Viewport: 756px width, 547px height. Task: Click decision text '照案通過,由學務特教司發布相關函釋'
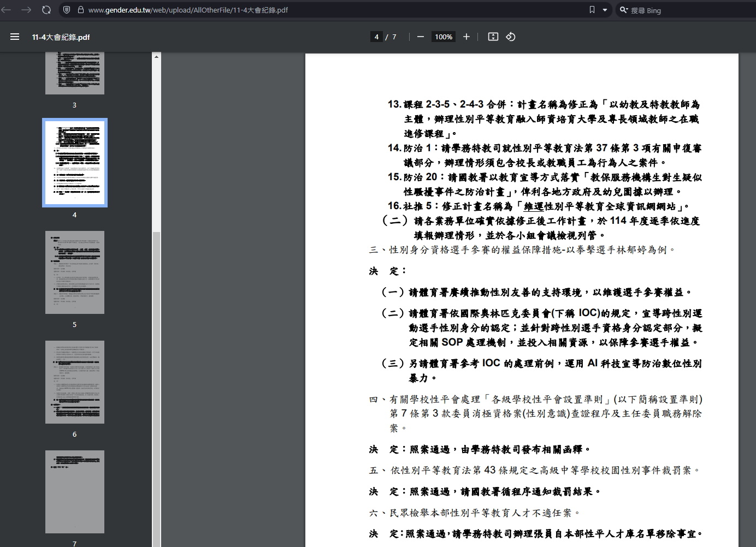coord(500,449)
